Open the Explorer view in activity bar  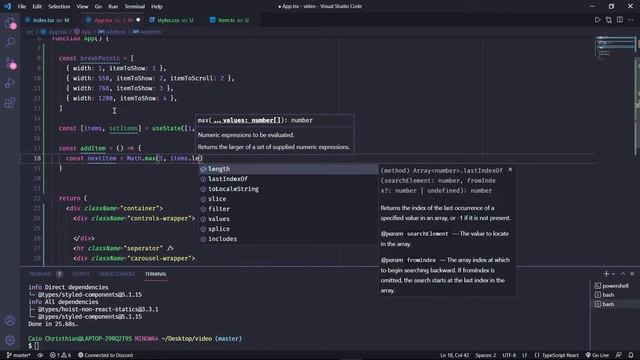coord(10,23)
